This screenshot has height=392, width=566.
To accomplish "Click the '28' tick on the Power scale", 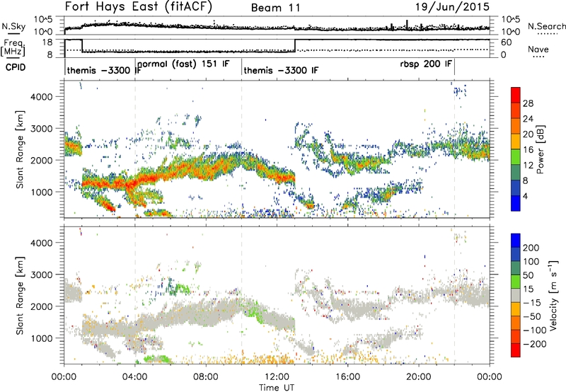I will click(528, 103).
